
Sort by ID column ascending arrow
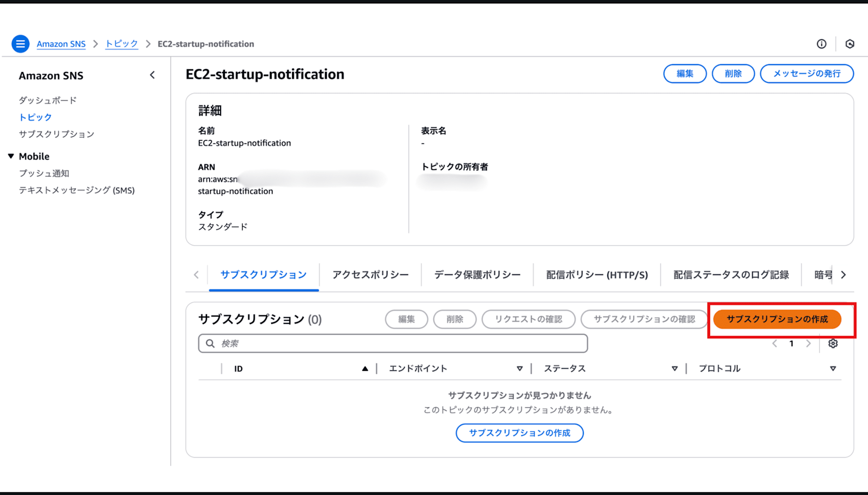(365, 369)
